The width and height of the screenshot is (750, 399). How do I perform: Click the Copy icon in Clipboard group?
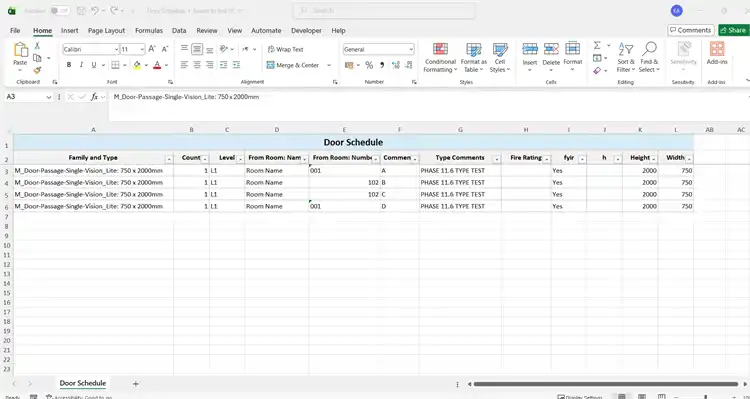click(x=37, y=58)
